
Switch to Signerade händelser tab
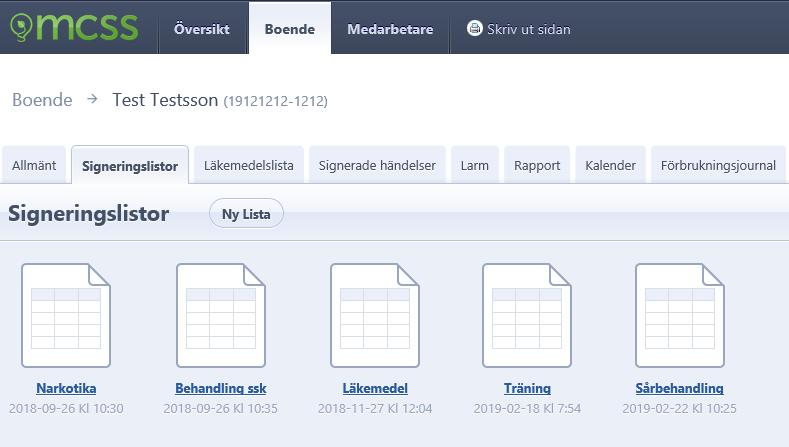coord(377,165)
